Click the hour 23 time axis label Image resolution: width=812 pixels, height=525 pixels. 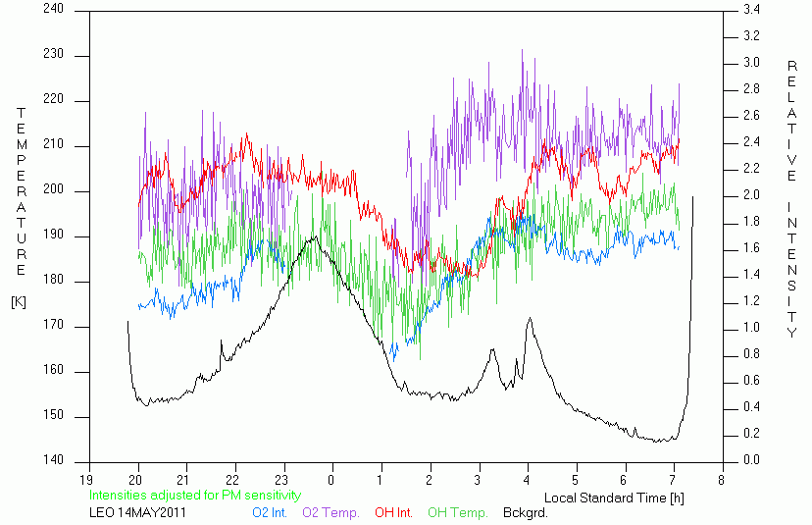pyautogui.click(x=281, y=480)
